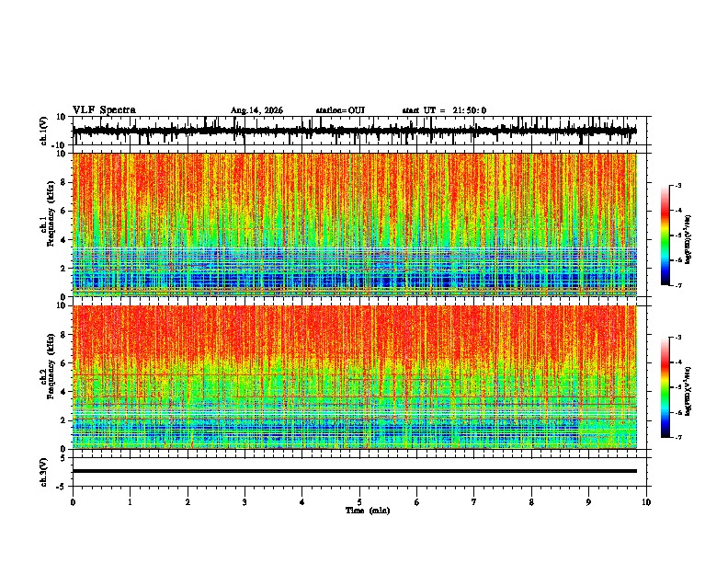The width and height of the screenshot is (728, 563).
Task: Click the "6" kHz tick of ch.2 spectrogram
Action: (x=63, y=363)
